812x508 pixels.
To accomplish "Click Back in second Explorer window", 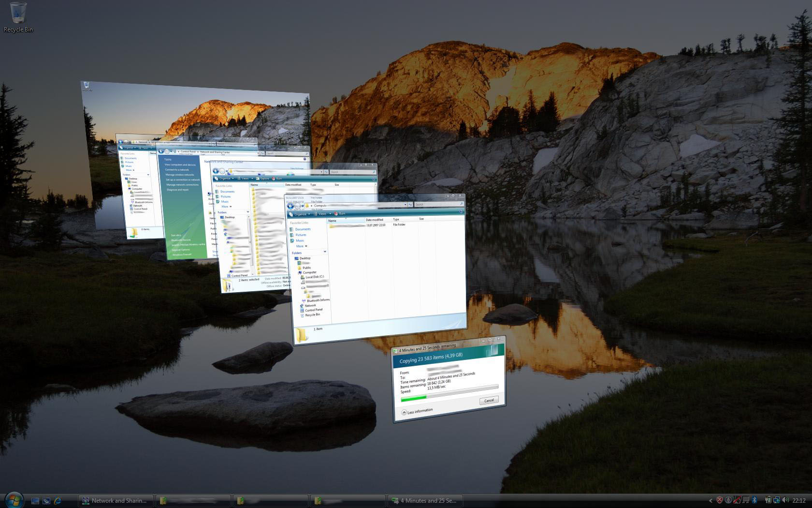I will (x=216, y=171).
